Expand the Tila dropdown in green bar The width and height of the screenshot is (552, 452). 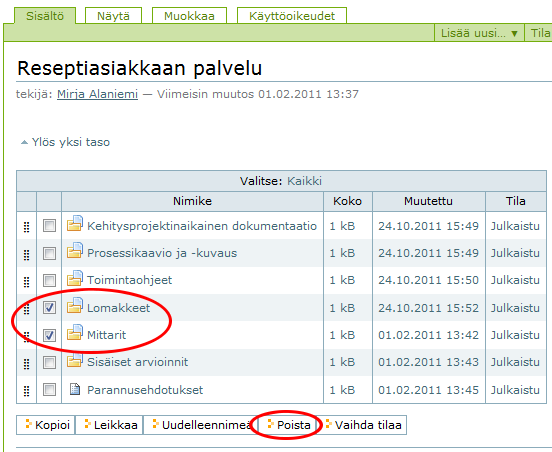(539, 33)
